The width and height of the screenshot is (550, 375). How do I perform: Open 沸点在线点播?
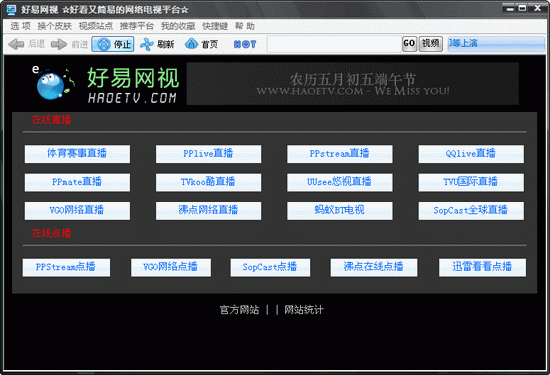(374, 267)
